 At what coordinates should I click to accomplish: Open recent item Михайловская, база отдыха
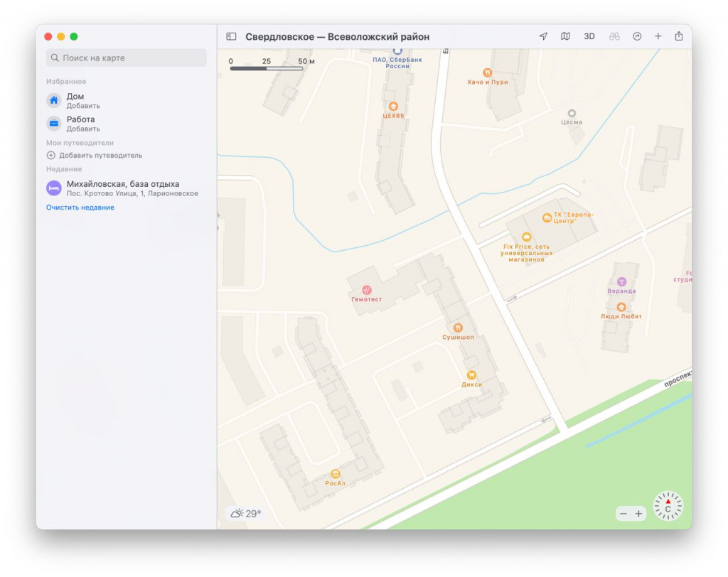(x=122, y=188)
